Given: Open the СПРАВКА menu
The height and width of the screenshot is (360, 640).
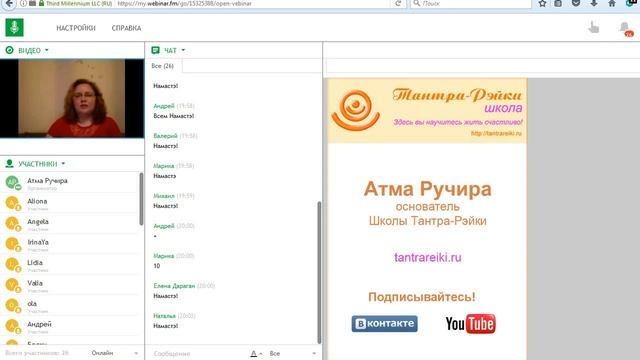Looking at the screenshot, I should (126, 28).
